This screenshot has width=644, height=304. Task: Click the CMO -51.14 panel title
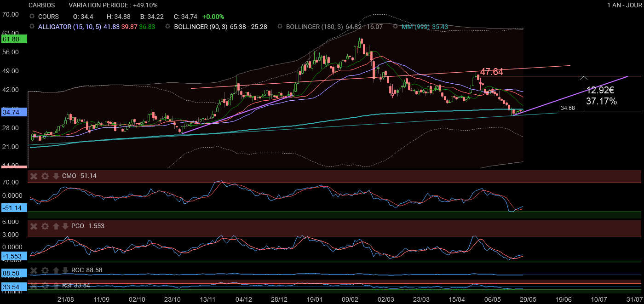79,176
